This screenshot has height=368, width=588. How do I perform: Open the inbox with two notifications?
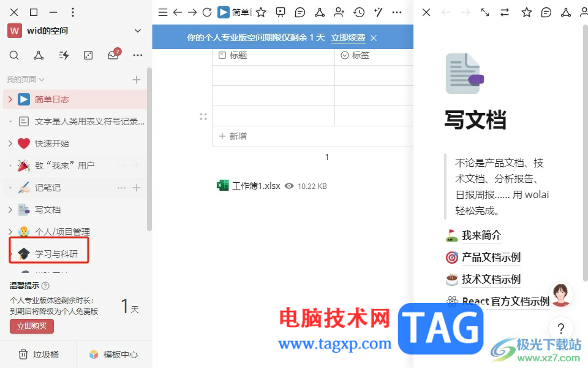point(113,55)
